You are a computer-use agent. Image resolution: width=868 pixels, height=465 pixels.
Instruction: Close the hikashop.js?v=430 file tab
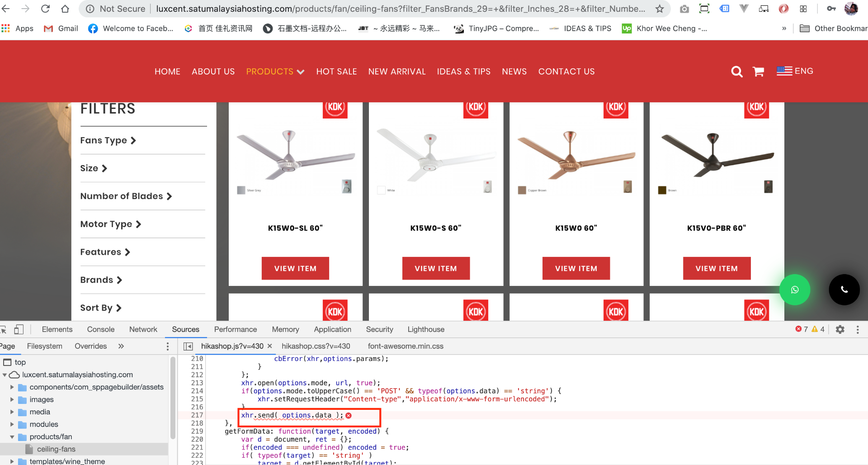tap(270, 346)
